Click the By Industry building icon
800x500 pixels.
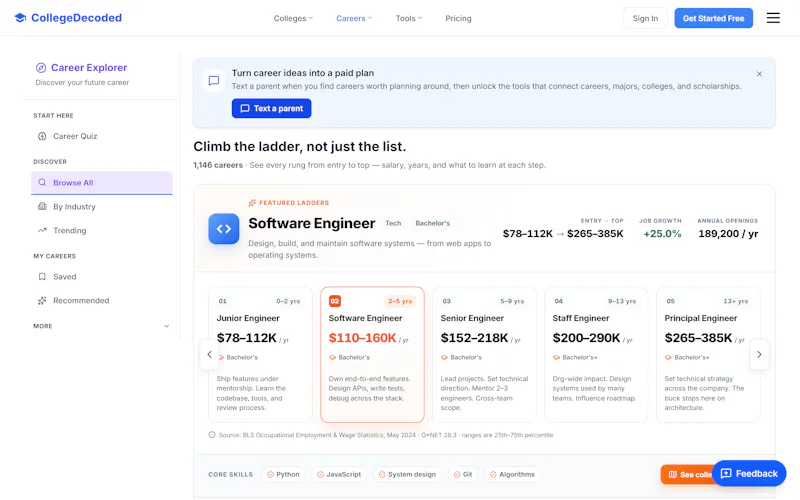[42, 207]
